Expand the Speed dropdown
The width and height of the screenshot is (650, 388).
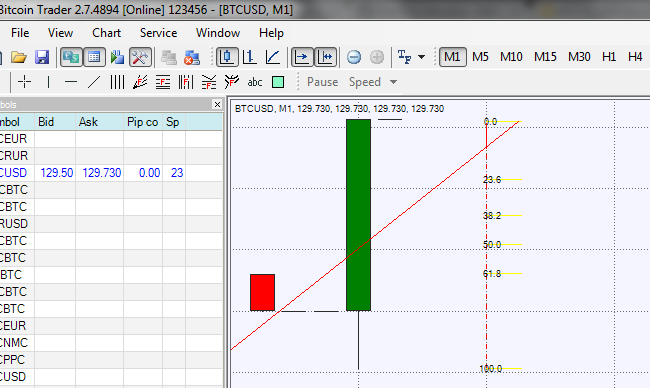[393, 82]
